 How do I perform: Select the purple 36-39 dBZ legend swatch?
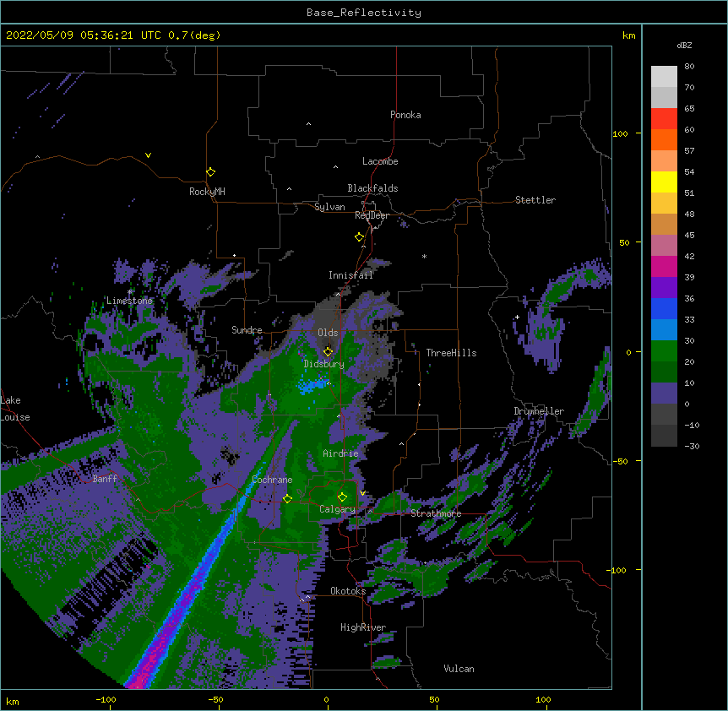tap(664, 287)
